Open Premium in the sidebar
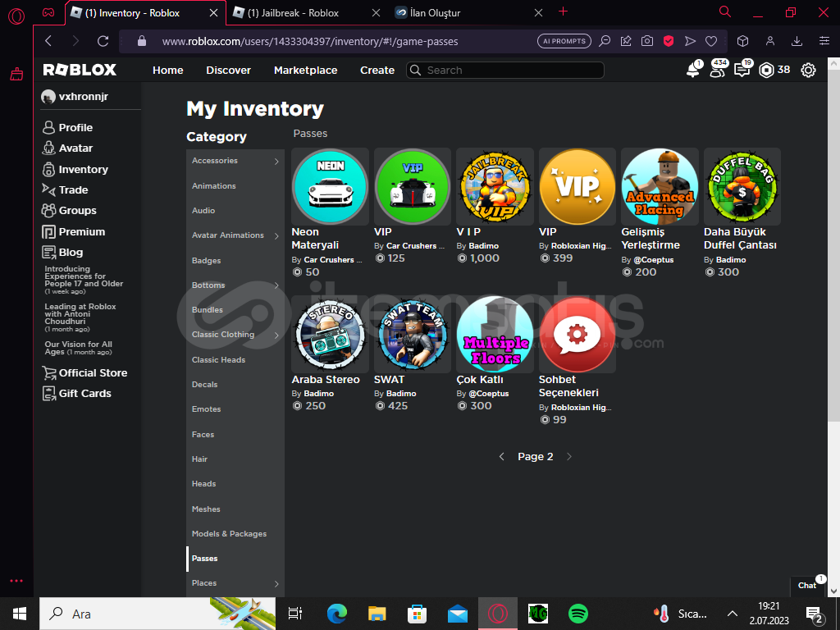This screenshot has width=840, height=630. [x=73, y=232]
